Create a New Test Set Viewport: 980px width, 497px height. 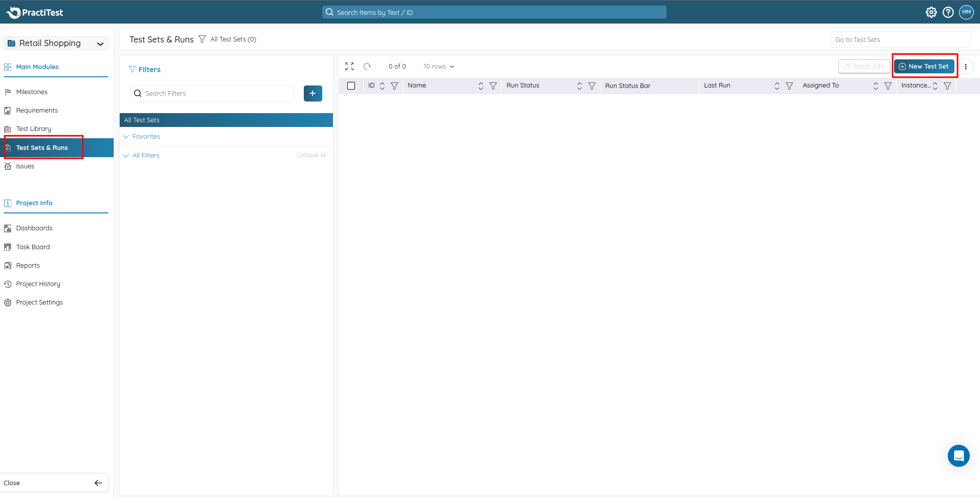click(924, 67)
